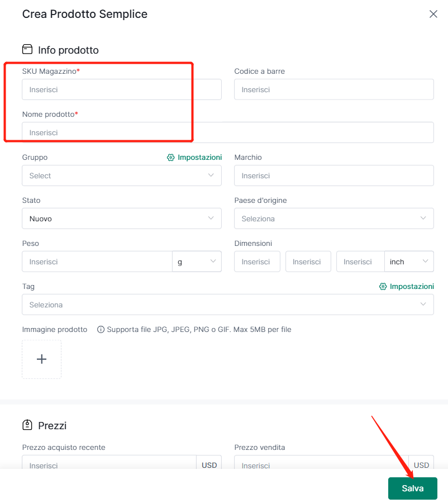Click the info icon near Immagine prodotto
The width and height of the screenshot is (448, 503).
click(x=101, y=329)
